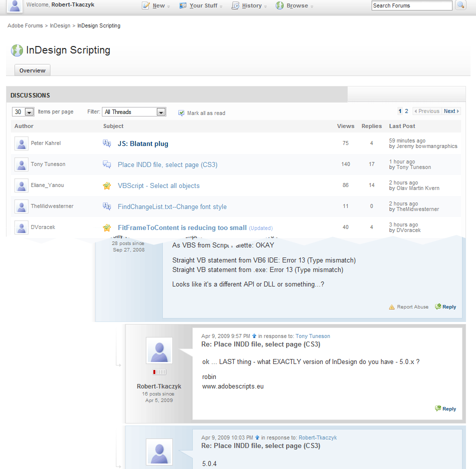Click the star icon beside FitFrameToContent thread
The width and height of the screenshot is (476, 469).
[x=107, y=227]
